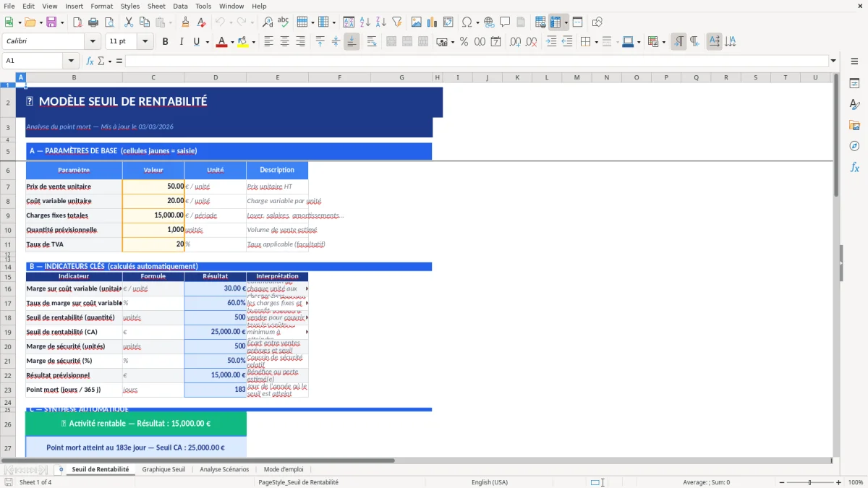Open the borders dropdown arrow
The height and width of the screenshot is (488, 868).
596,42
